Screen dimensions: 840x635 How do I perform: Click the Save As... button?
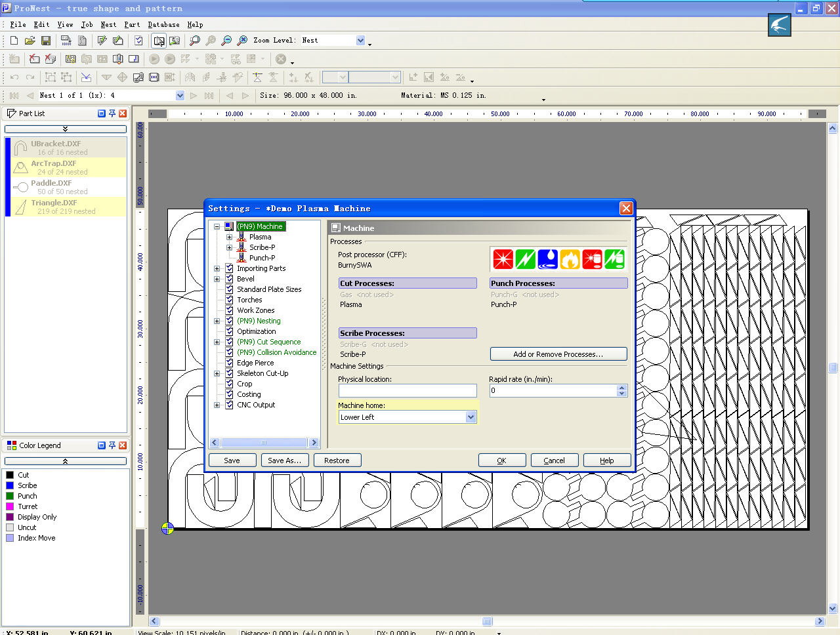(x=285, y=461)
